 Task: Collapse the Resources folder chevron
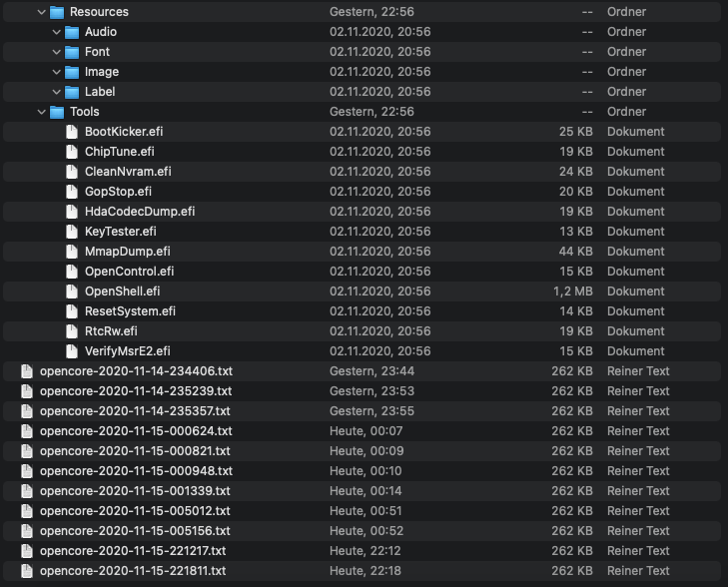(x=42, y=12)
